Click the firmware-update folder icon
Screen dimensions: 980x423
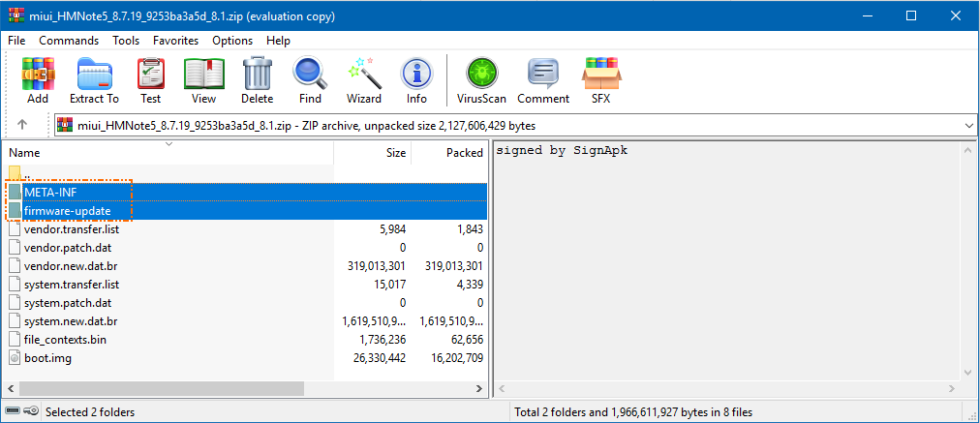click(15, 211)
